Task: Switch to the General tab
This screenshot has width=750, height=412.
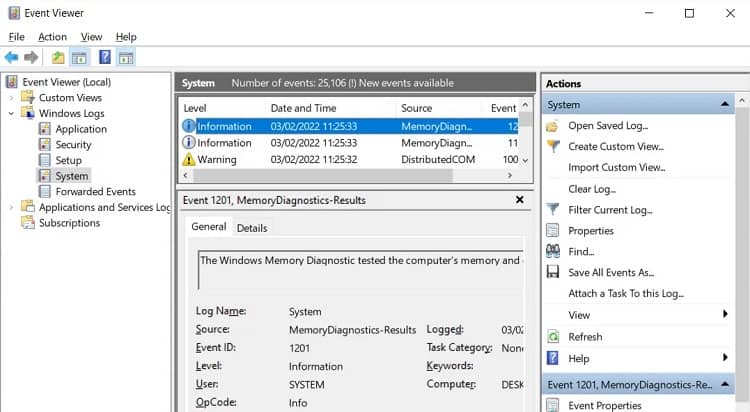Action: (209, 227)
